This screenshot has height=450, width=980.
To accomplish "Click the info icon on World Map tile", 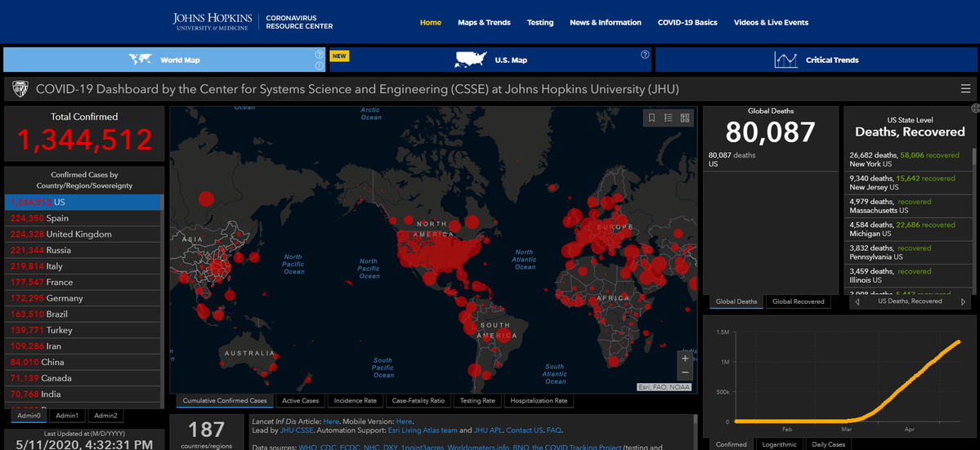I will [320, 65].
